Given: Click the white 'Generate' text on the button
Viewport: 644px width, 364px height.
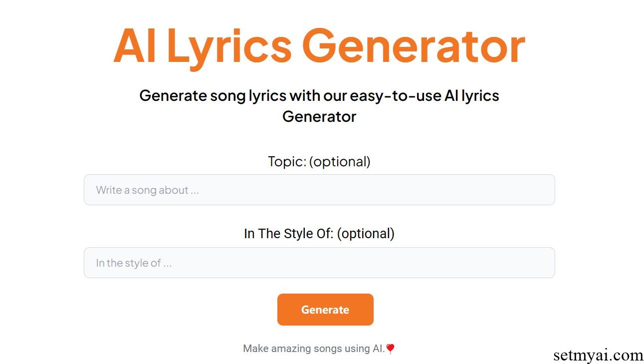Looking at the screenshot, I should pos(325,310).
